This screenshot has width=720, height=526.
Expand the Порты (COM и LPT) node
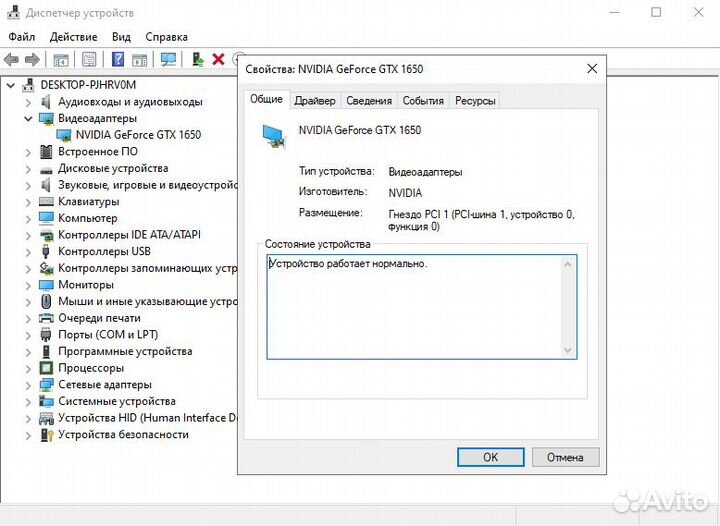pos(28,336)
